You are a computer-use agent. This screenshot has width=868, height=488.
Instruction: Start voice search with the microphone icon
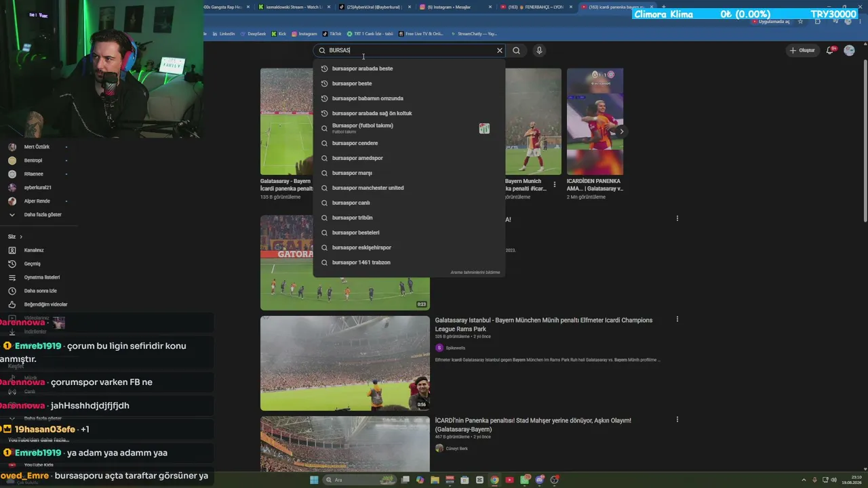coord(539,50)
